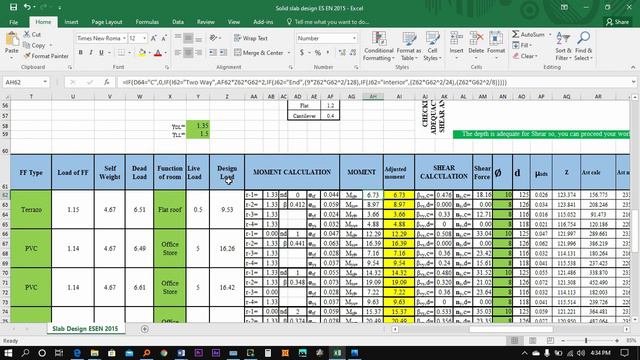640x360 pixels.
Task: Switch to the Data tab
Action: pyautogui.click(x=178, y=22)
